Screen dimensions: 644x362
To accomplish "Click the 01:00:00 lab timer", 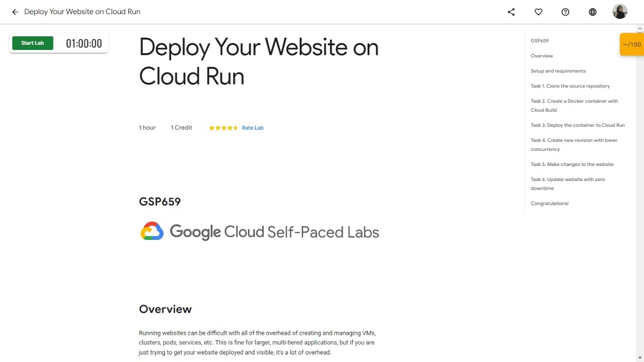I will 84,44.
